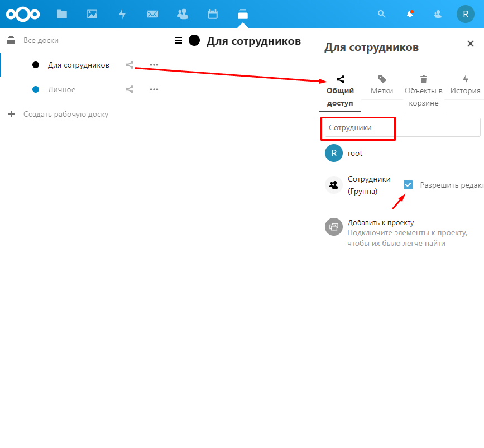Open the Для сотрудников board in sidebar

[x=78, y=65]
